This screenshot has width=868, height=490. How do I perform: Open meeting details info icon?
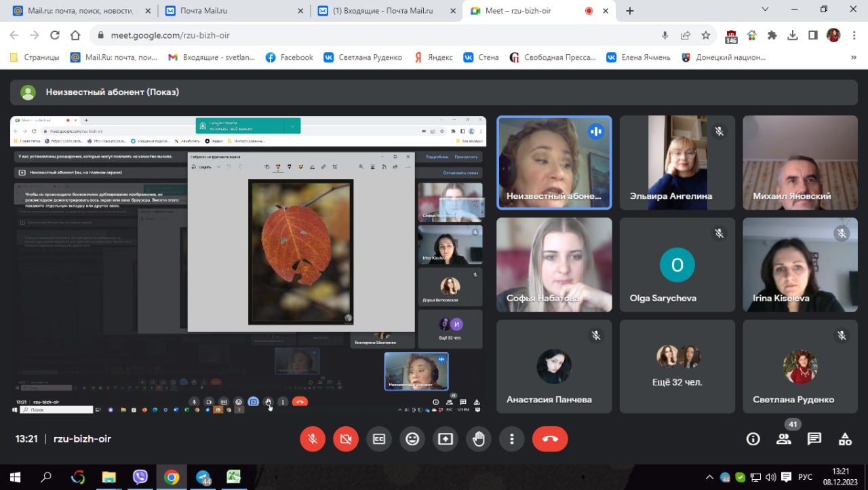click(753, 439)
